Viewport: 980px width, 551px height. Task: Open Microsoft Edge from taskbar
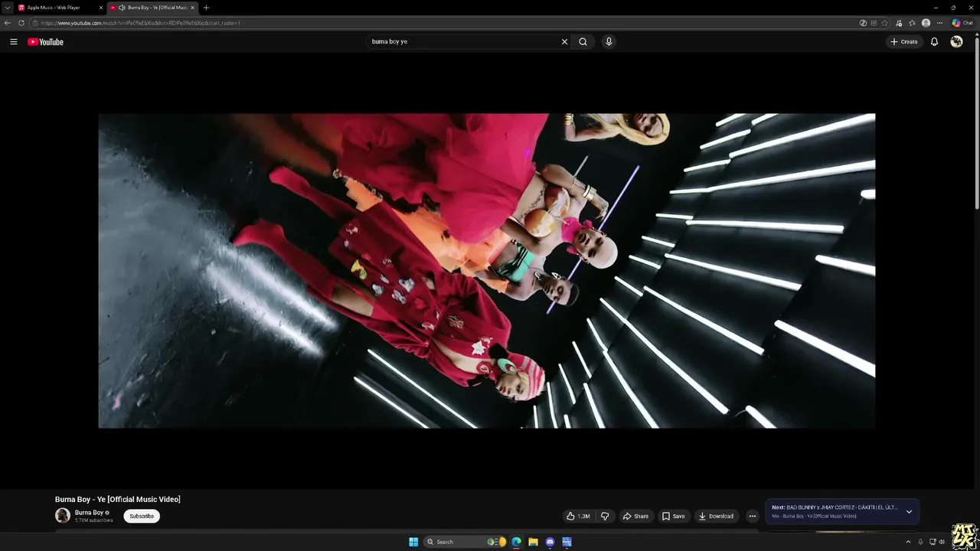[516, 542]
